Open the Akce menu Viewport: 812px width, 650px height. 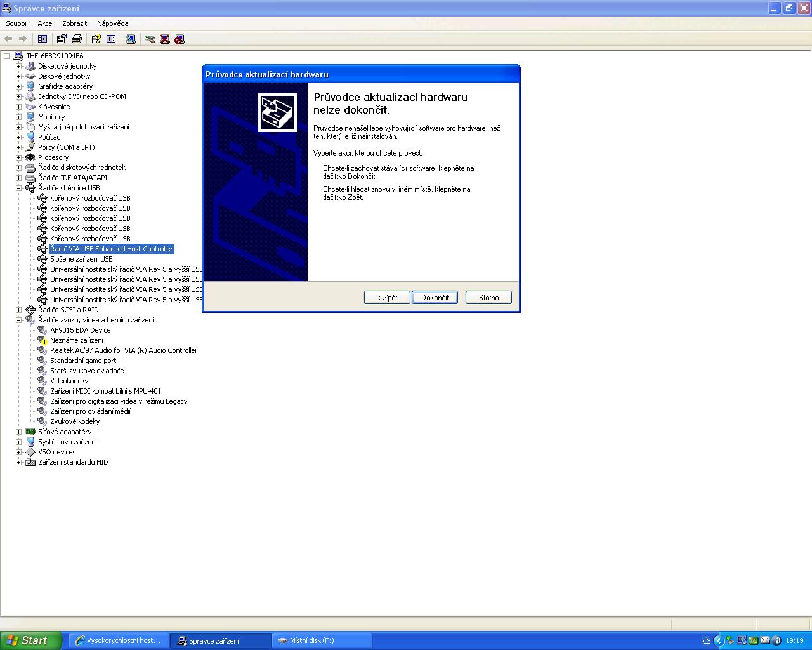point(44,23)
